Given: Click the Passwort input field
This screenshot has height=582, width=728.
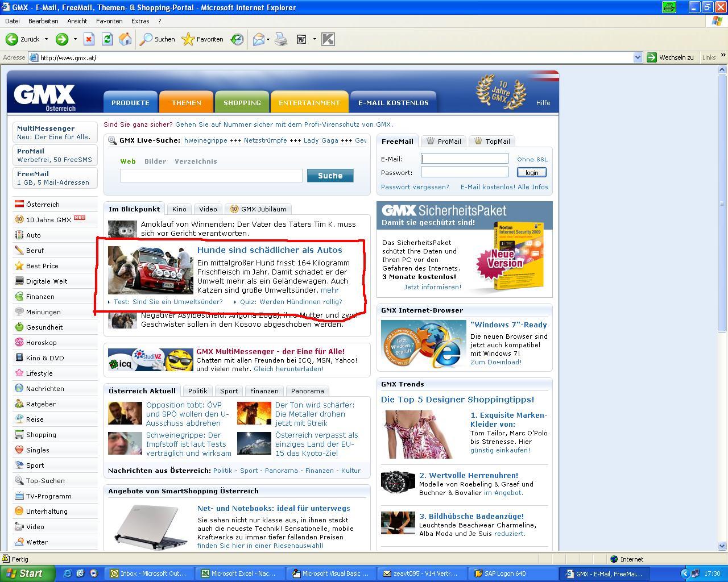Looking at the screenshot, I should point(465,172).
